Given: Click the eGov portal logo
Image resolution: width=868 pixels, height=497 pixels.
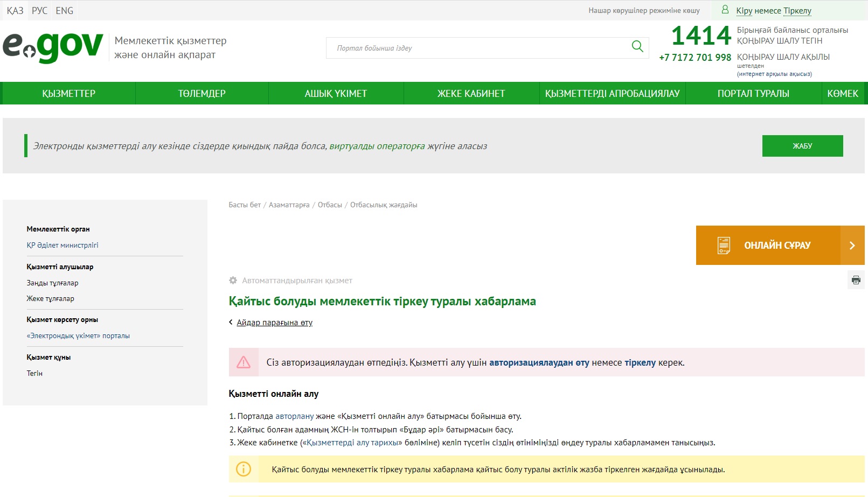Looking at the screenshot, I should pyautogui.click(x=53, y=47).
